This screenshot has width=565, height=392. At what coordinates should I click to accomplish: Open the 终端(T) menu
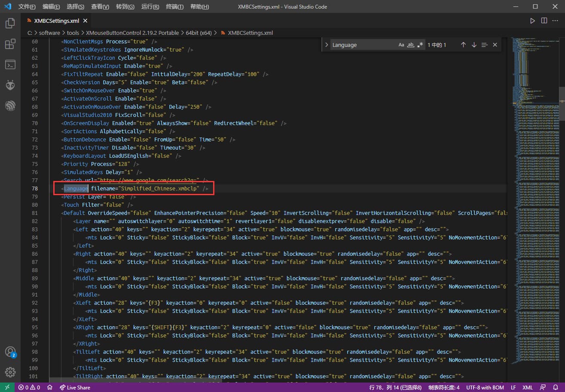pyautogui.click(x=175, y=7)
